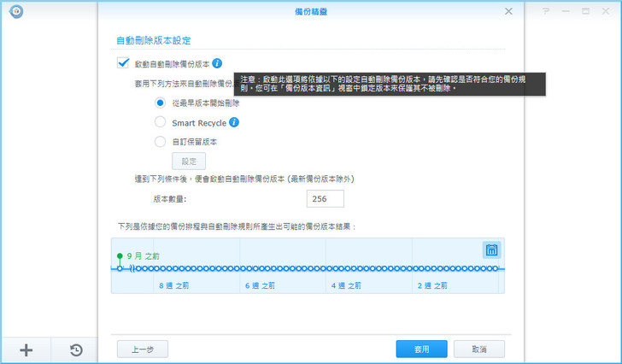
Task: Select the Smart Recycle radio option
Action: coord(160,122)
